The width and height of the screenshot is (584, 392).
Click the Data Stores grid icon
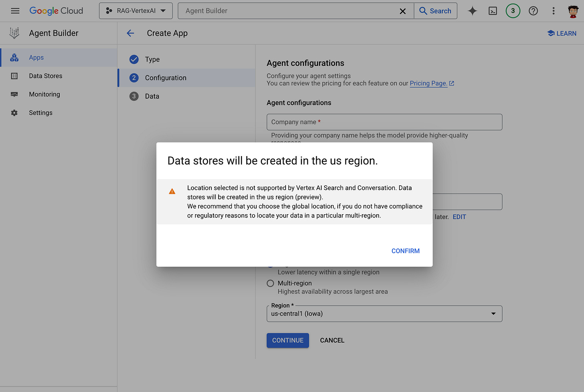14,76
